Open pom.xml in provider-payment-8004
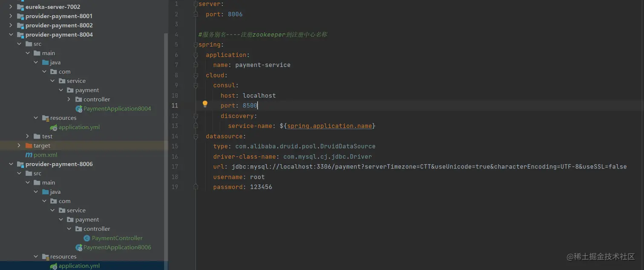Image resolution: width=644 pixels, height=270 pixels. [45, 155]
